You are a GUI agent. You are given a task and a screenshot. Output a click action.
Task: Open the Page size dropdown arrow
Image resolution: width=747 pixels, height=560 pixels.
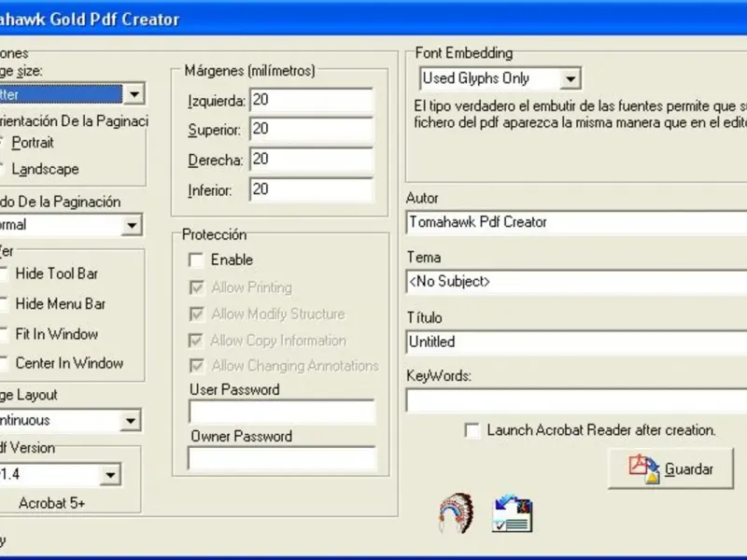[x=134, y=94]
